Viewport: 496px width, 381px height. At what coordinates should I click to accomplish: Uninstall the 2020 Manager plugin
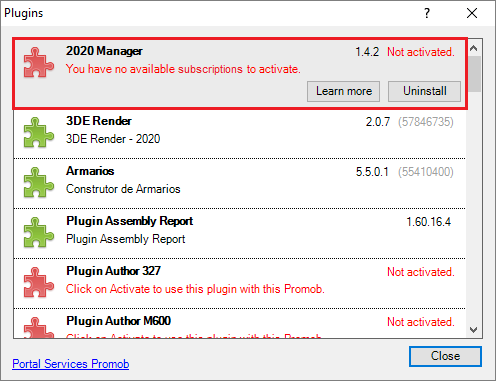click(424, 91)
